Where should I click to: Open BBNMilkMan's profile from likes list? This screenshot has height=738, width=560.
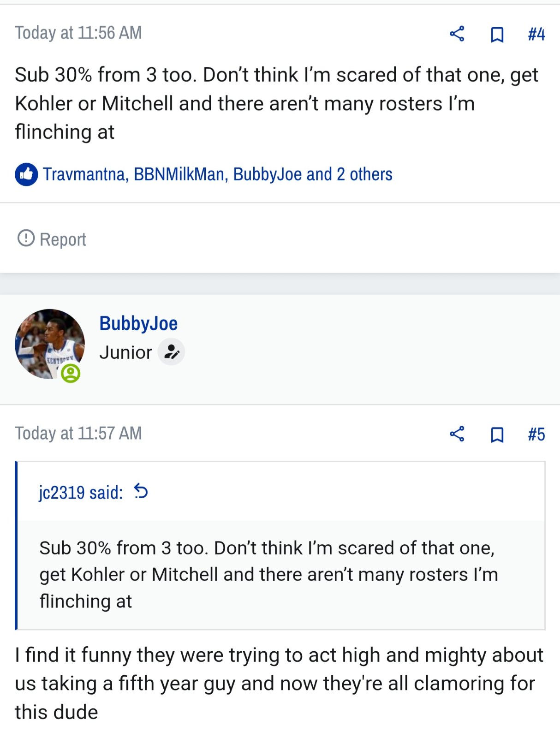pyautogui.click(x=179, y=174)
